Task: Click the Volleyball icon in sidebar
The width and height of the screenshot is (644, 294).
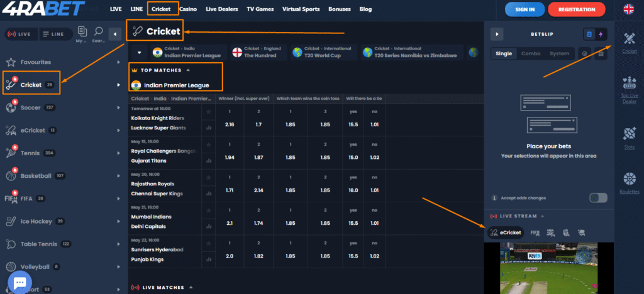Action: click(11, 267)
